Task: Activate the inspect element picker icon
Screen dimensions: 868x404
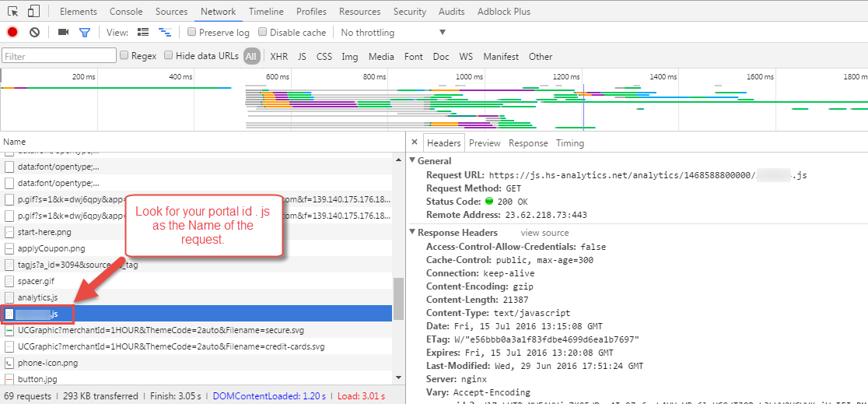Action: 12,11
